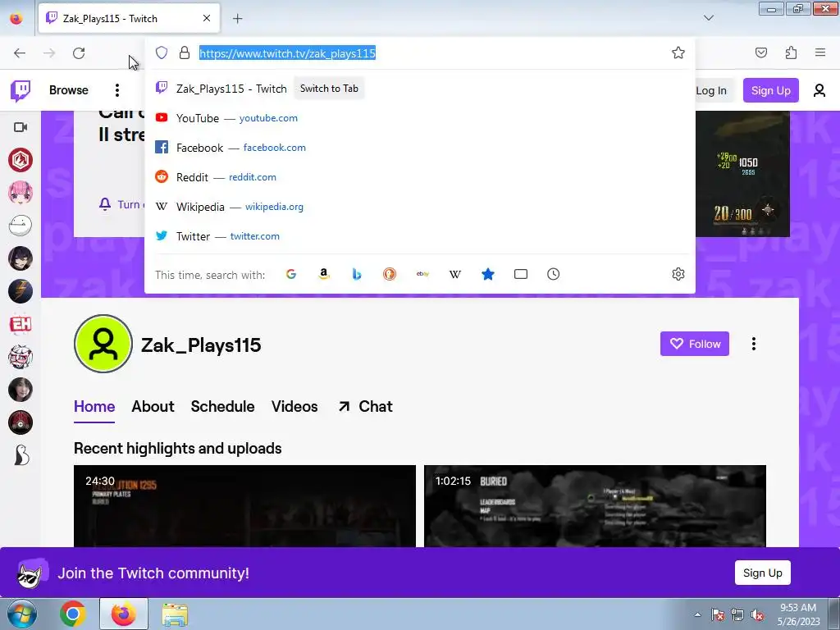Open the Twitch more options three-dot menu
Screen dimensions: 840x630
click(x=116, y=90)
